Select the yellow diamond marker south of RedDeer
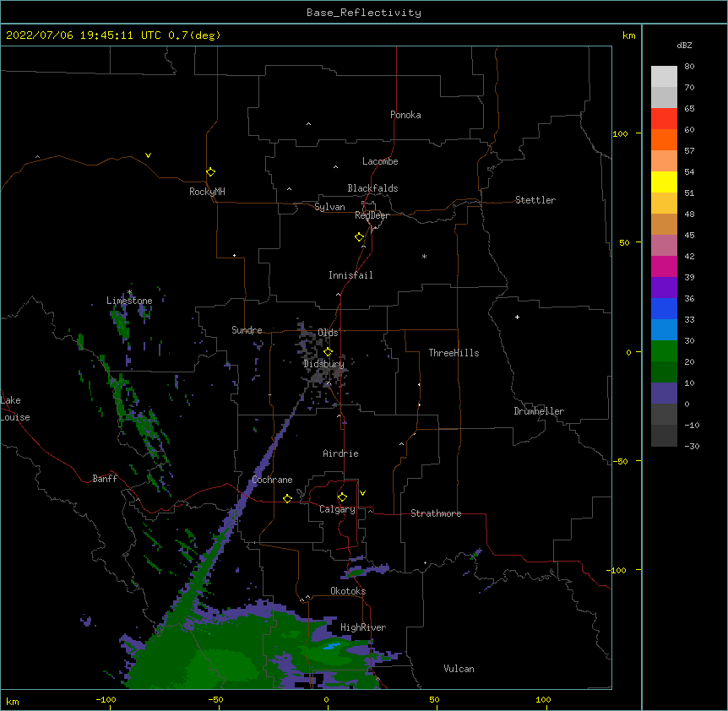728x711 pixels. [359, 237]
